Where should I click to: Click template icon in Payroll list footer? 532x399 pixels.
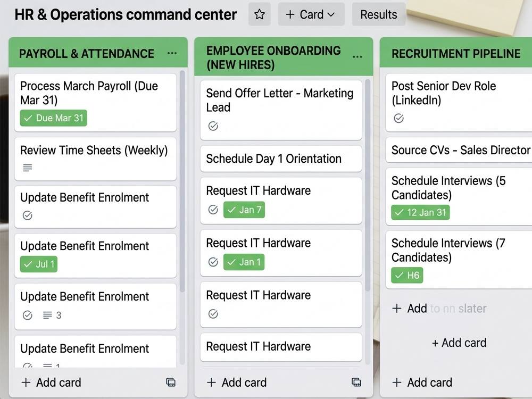click(x=171, y=382)
